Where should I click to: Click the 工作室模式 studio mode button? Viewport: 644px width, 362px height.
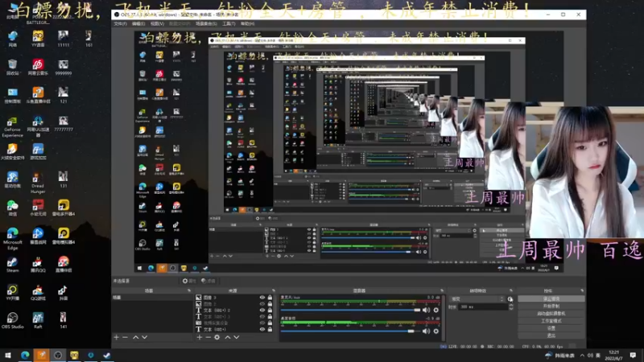(x=551, y=321)
